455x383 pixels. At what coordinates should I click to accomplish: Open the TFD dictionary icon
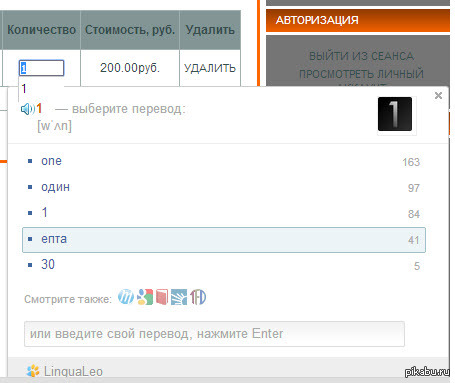[198, 297]
